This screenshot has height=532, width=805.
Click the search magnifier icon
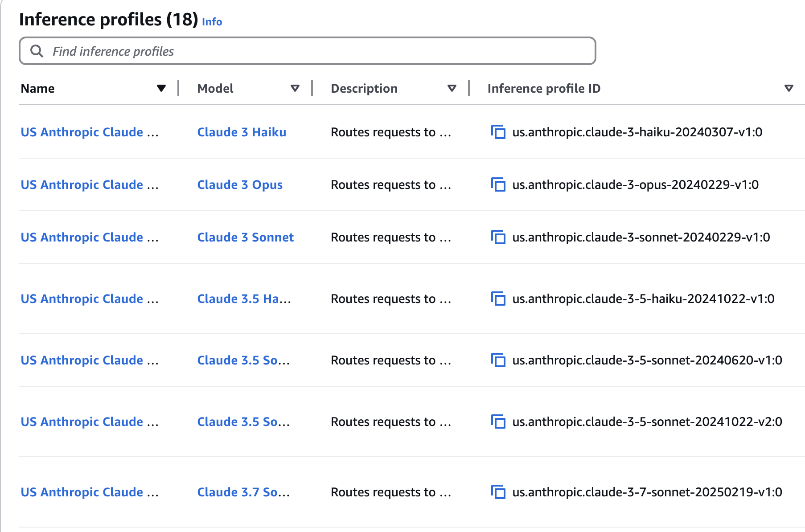[x=37, y=51]
